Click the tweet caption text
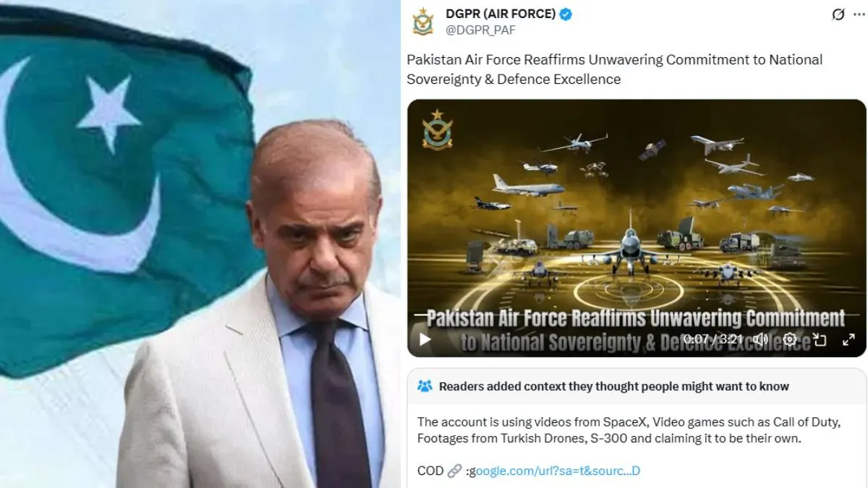 [615, 69]
